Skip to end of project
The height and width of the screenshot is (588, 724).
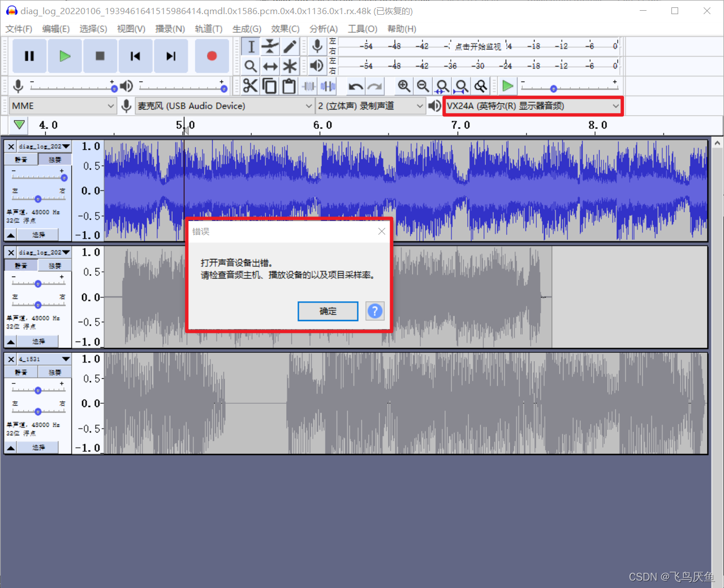[171, 56]
